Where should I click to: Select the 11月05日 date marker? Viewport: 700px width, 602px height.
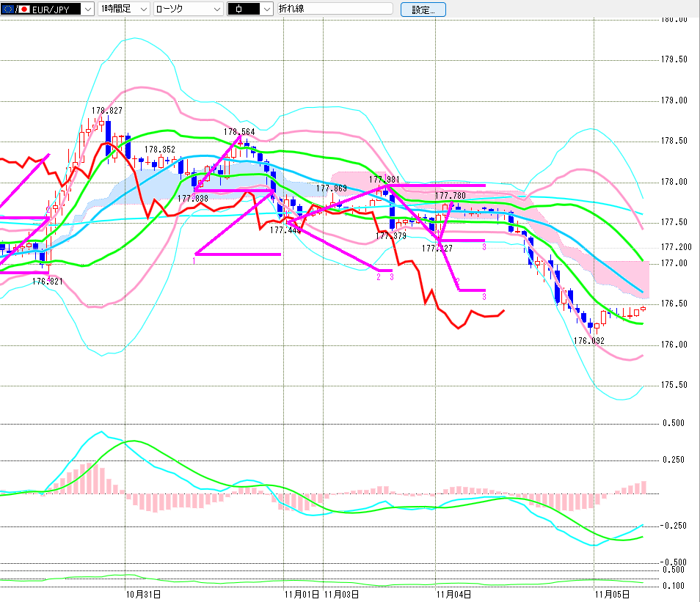click(x=610, y=594)
